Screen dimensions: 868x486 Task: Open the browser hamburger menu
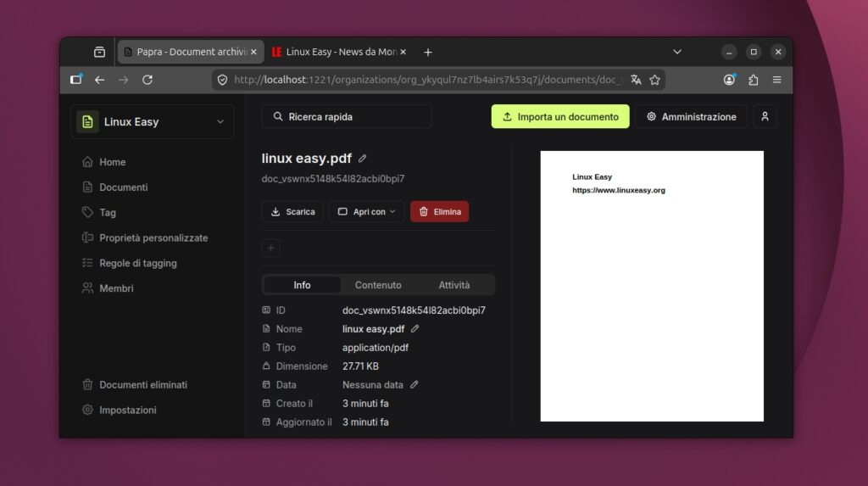[x=777, y=80]
